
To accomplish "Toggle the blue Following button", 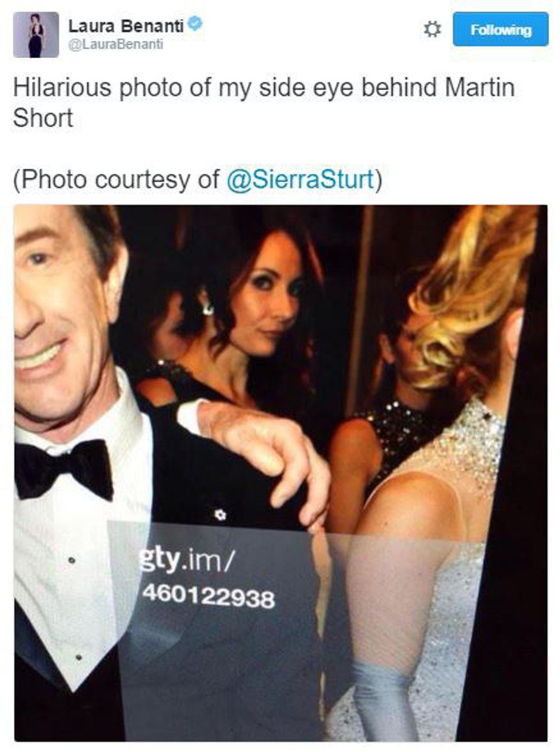I will [x=500, y=29].
